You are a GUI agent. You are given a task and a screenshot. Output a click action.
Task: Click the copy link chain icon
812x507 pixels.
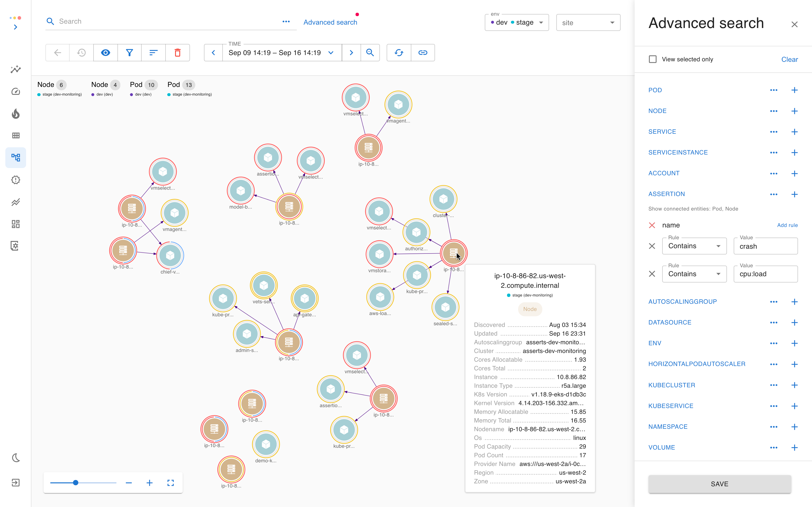click(423, 53)
